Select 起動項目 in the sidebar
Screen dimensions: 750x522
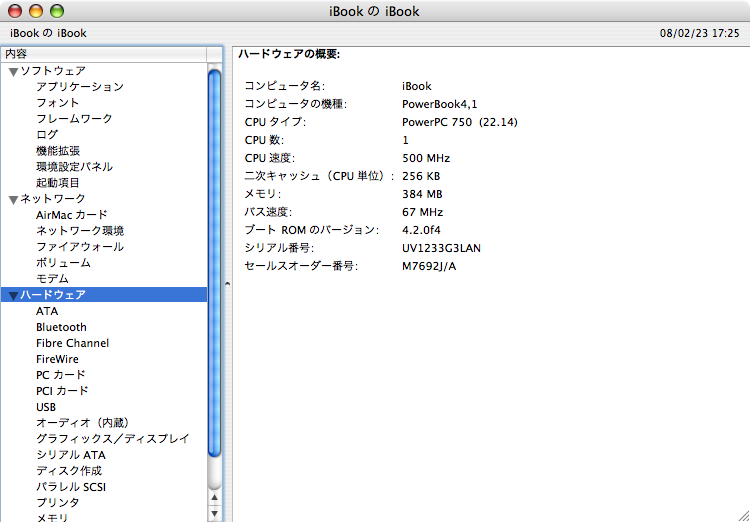[58, 182]
